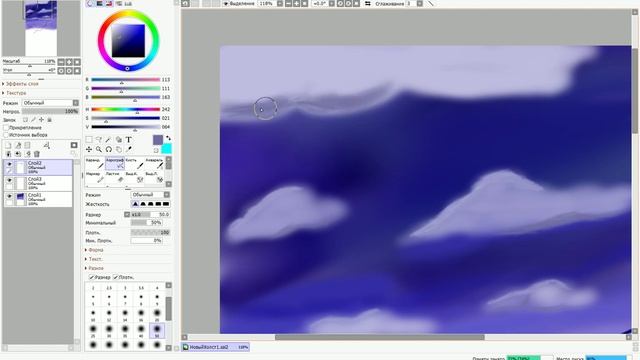Open the Сглаживание stabilizer dropdown
This screenshot has width=640, height=360.
click(x=420, y=3)
